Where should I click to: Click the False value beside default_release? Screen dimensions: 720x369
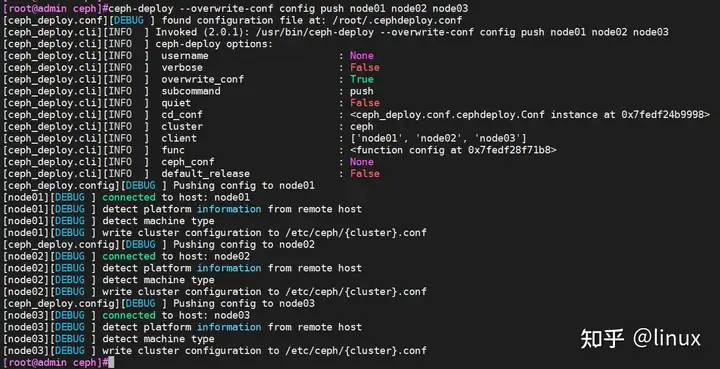coord(365,173)
